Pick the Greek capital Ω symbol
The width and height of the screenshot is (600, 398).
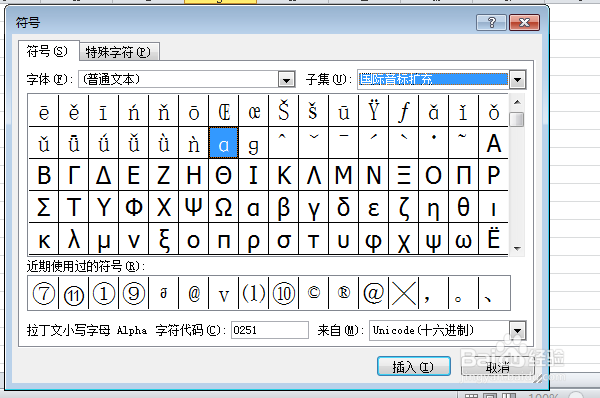tap(223, 207)
